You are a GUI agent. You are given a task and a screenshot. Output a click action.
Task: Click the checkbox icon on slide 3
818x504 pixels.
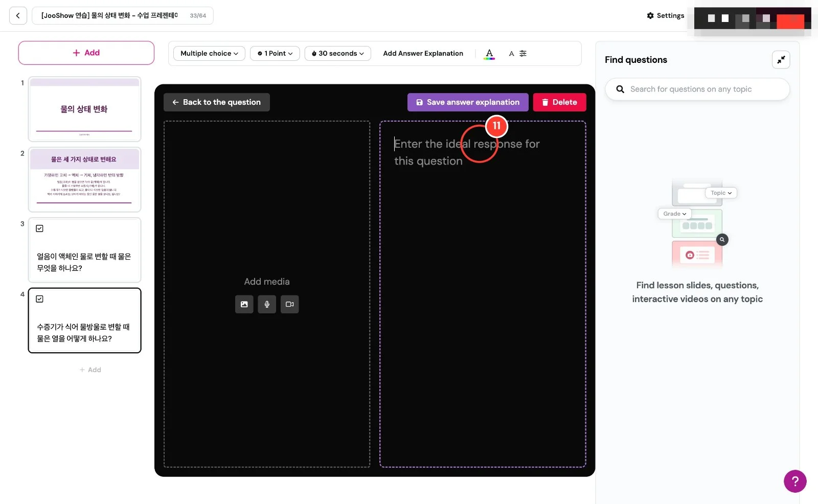tap(39, 228)
